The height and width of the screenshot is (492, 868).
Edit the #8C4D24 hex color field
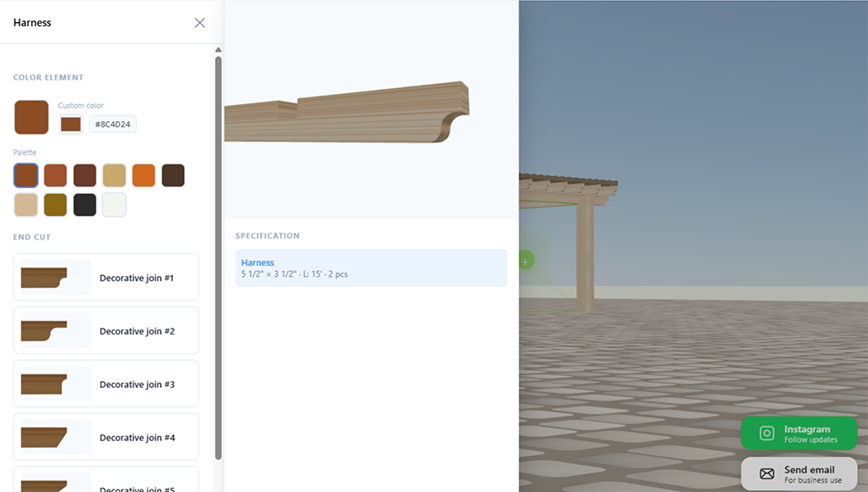click(113, 124)
